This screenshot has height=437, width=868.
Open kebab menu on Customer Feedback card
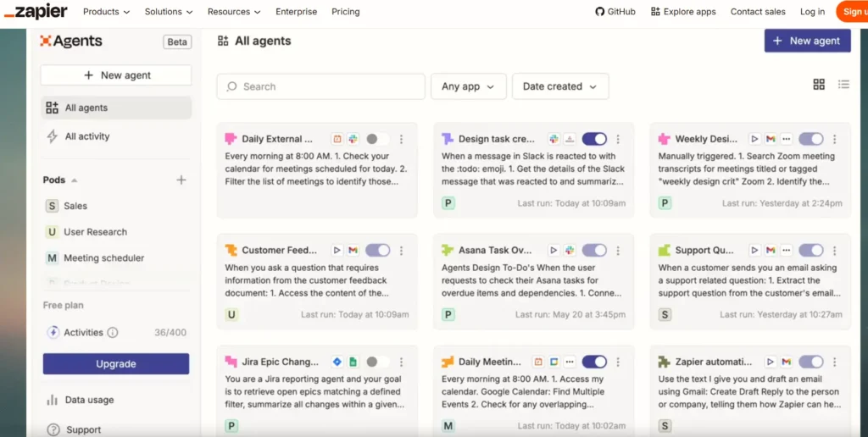(x=401, y=250)
